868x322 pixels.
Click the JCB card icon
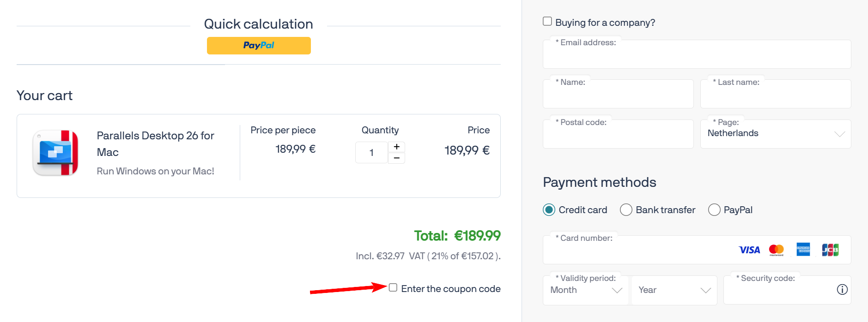pos(829,250)
